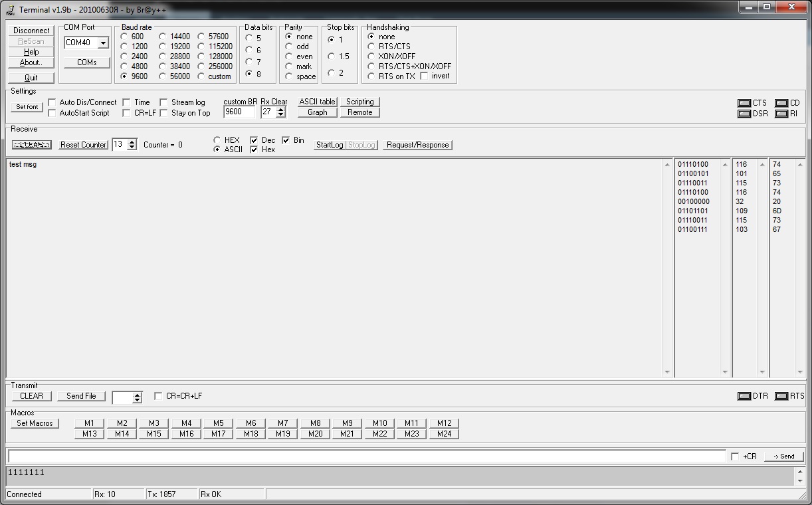Viewport: 812px width, 505px height.
Task: Switch receive display to HEX
Action: click(217, 140)
